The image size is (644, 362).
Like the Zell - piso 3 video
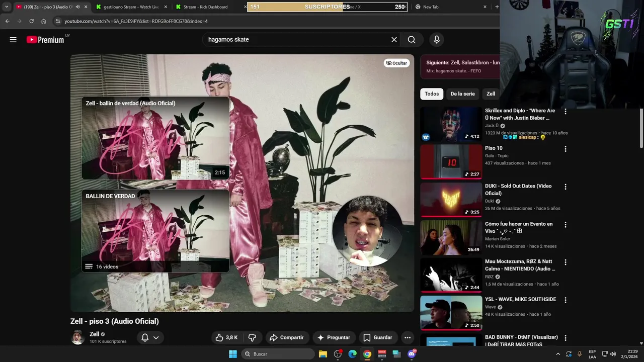pyautogui.click(x=226, y=337)
